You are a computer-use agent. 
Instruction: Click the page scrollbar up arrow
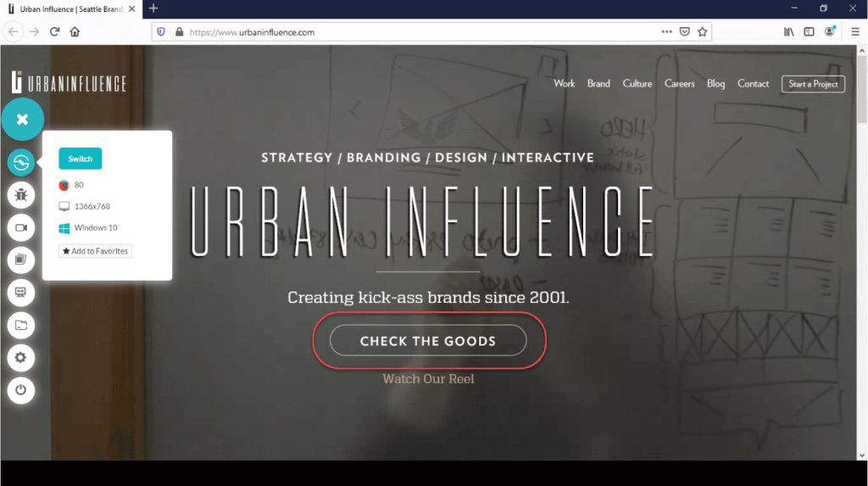coord(862,50)
